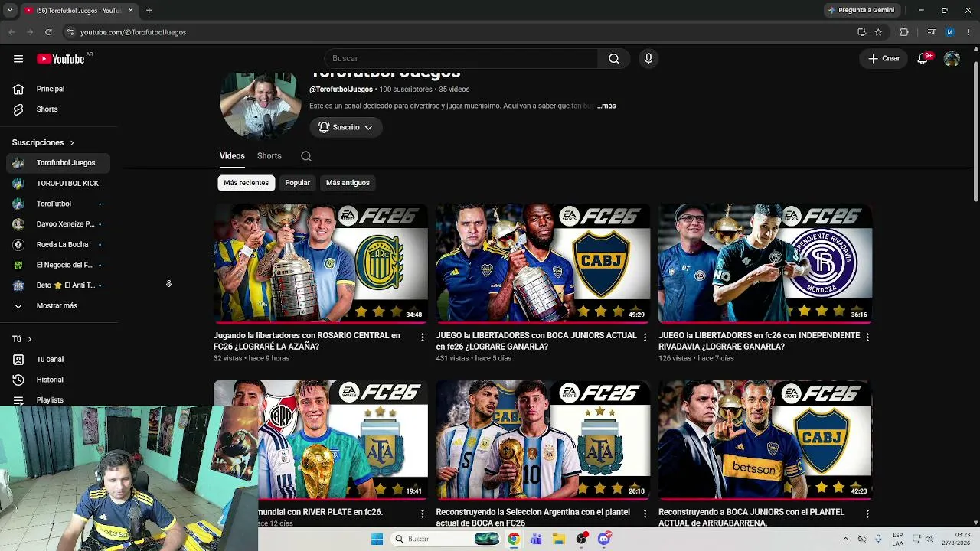This screenshot has height=551, width=980.
Task: Open File Explorer from the taskbar
Action: point(559,539)
